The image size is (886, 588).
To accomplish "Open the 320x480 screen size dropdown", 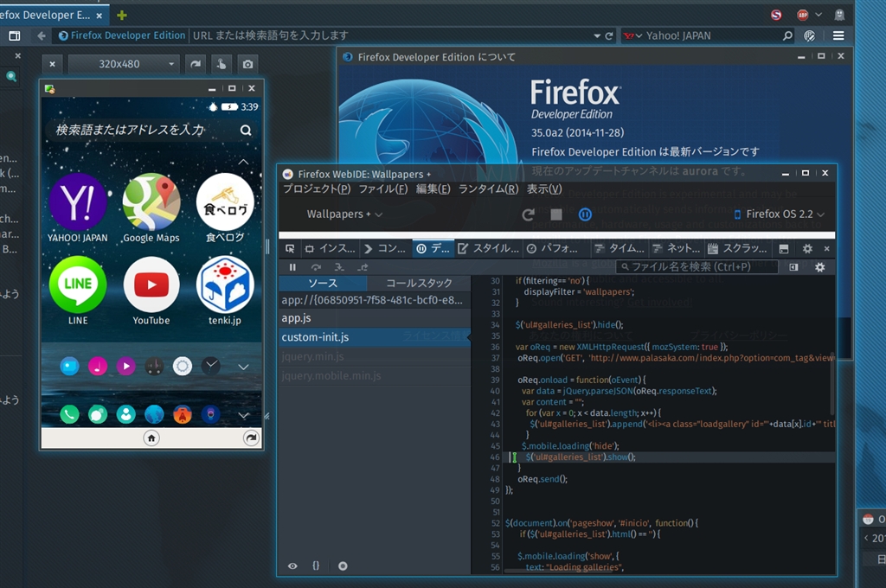I will (124, 64).
